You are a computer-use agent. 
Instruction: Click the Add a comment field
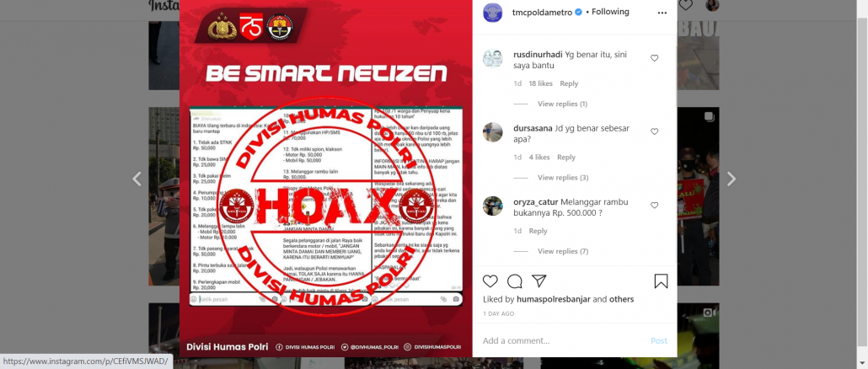(562, 341)
